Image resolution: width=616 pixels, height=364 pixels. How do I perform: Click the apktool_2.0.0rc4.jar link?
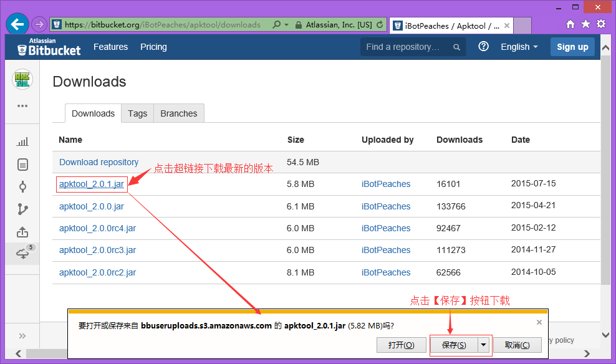[x=97, y=229]
